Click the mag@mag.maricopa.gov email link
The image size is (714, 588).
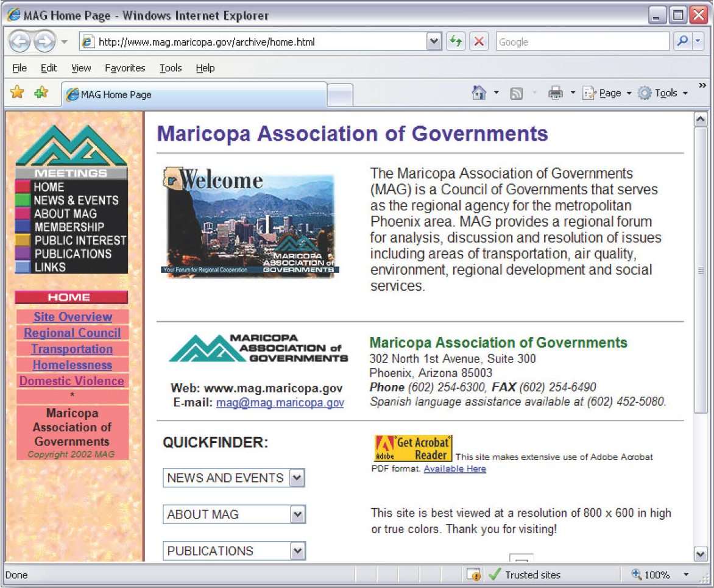(280, 403)
